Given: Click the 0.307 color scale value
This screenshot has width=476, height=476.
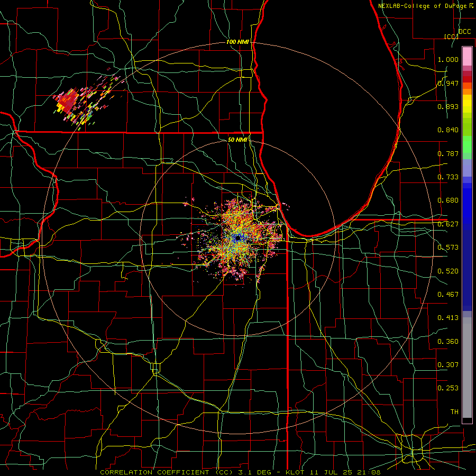Looking at the screenshot, I should click(x=448, y=364).
